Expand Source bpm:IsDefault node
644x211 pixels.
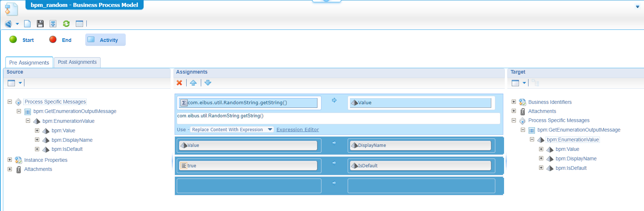coord(37,149)
